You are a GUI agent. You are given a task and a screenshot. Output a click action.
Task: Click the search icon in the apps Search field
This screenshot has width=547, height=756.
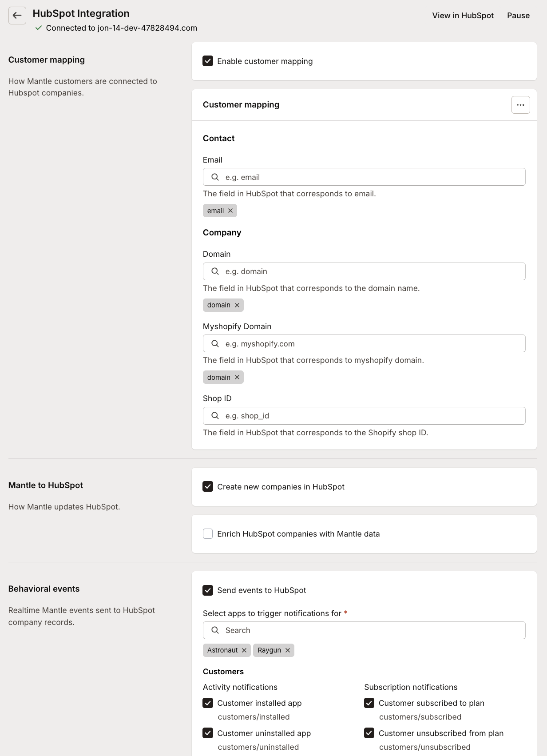[215, 630]
